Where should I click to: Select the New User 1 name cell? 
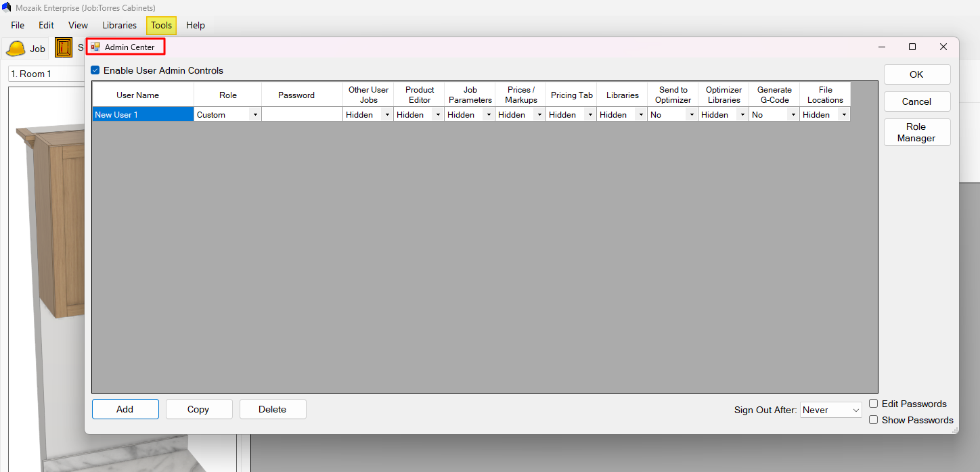pyautogui.click(x=143, y=115)
